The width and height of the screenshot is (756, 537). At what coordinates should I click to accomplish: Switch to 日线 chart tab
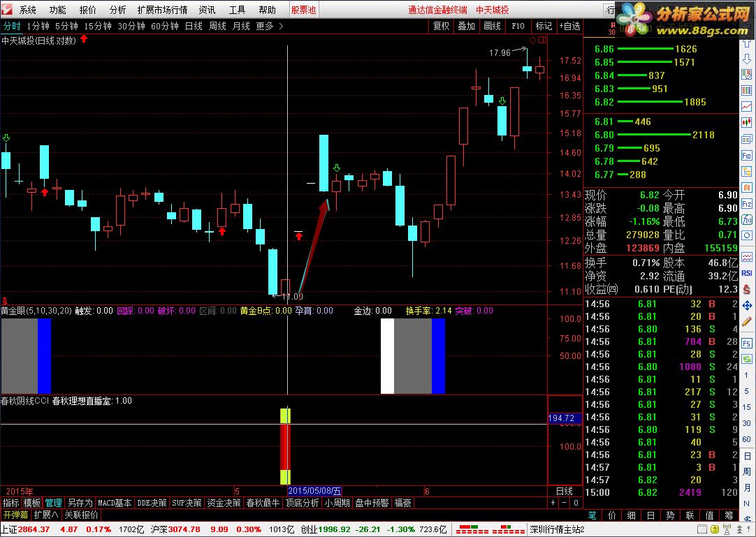[194, 26]
